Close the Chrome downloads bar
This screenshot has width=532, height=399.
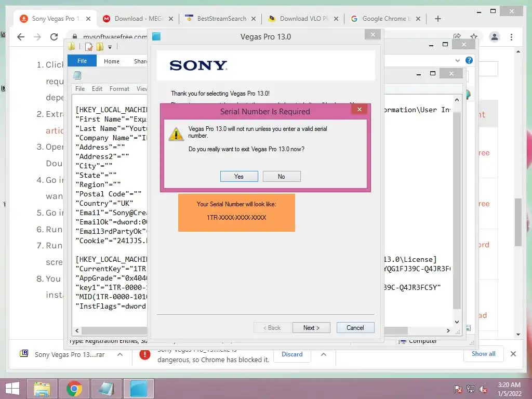(x=513, y=354)
